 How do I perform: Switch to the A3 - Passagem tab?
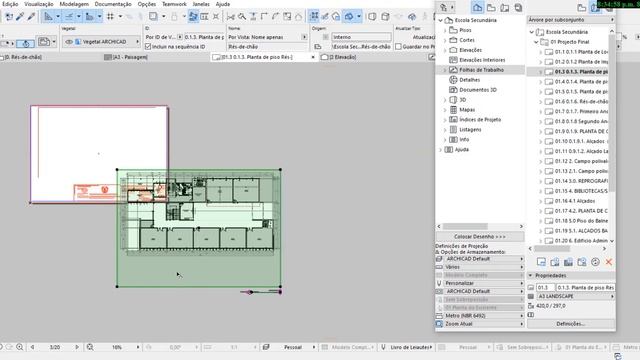[126, 57]
